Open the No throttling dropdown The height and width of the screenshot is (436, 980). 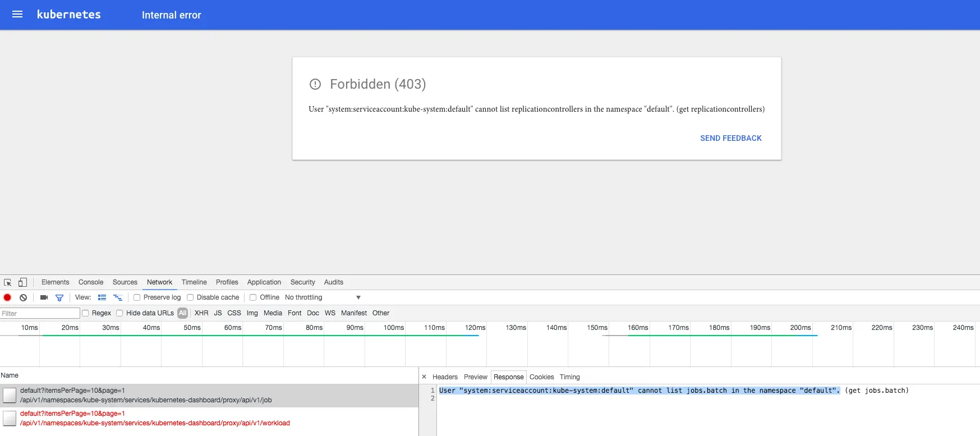pos(323,297)
